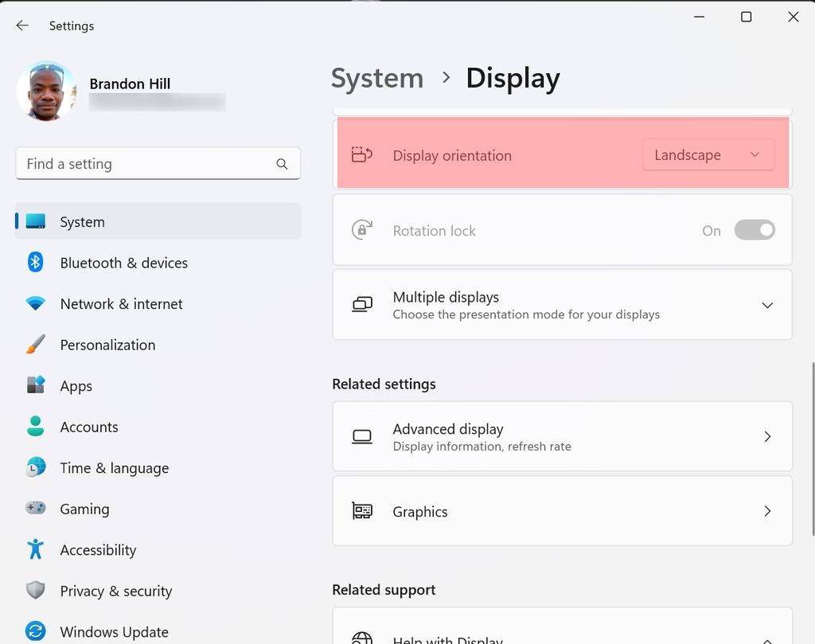This screenshot has width=815, height=644.
Task: Select the Bluetooth & devices icon
Action: 36,263
